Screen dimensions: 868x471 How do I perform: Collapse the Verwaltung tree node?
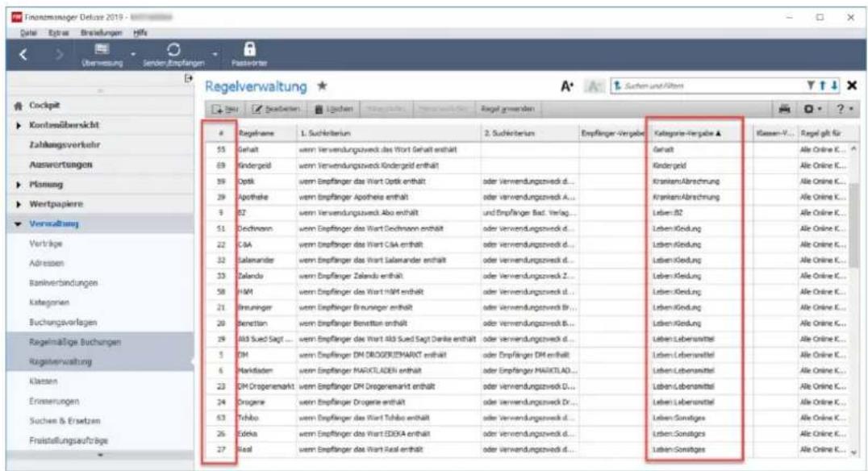(19, 224)
